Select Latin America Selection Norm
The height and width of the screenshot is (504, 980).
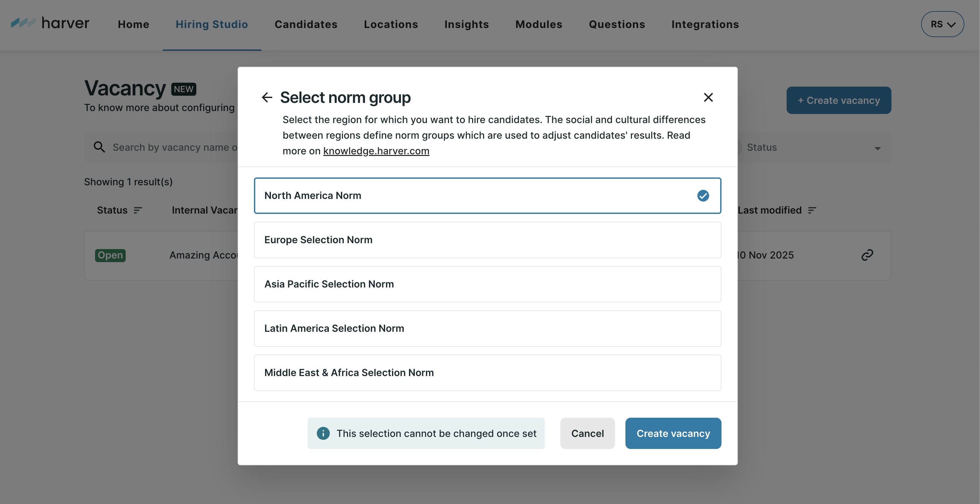pyautogui.click(x=487, y=328)
